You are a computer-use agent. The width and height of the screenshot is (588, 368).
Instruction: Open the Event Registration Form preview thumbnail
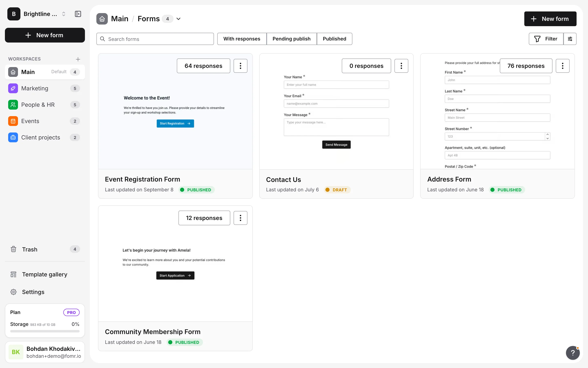tap(175, 111)
